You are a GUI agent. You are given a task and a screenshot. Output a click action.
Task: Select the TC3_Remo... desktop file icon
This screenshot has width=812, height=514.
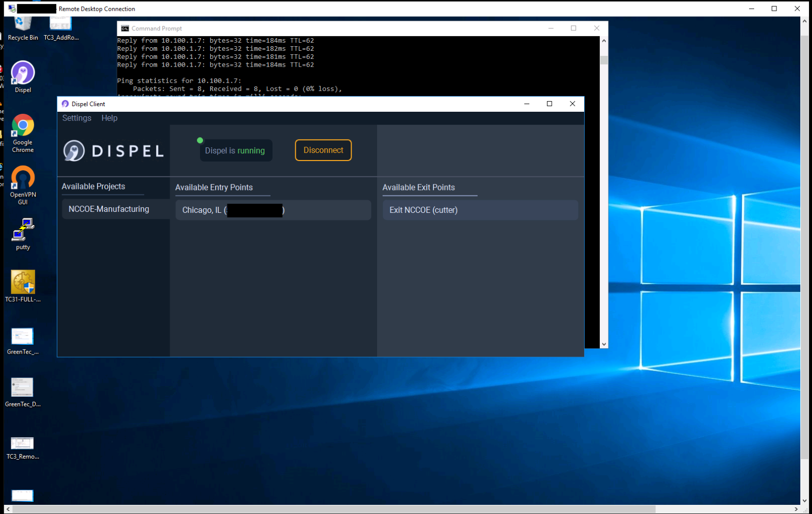23,448
